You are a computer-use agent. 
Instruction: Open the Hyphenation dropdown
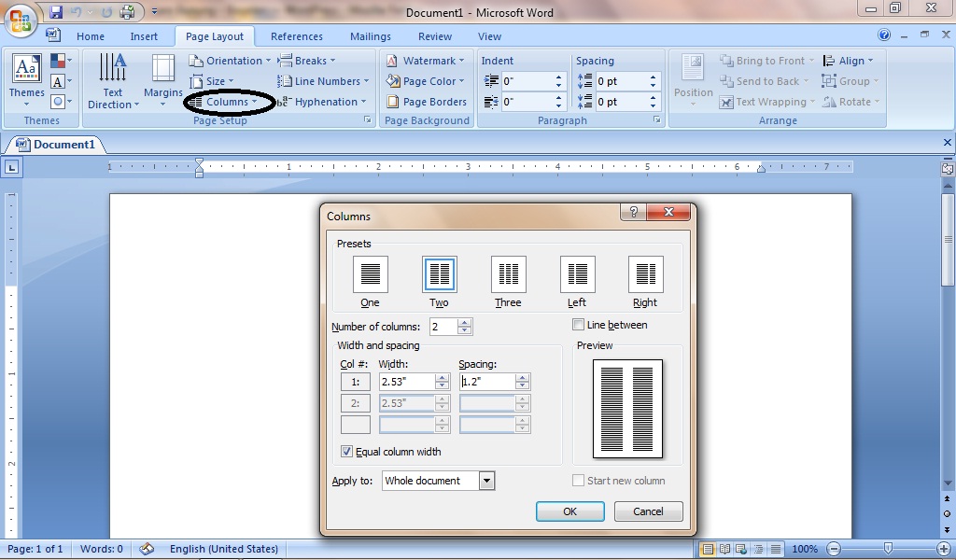pyautogui.click(x=322, y=102)
